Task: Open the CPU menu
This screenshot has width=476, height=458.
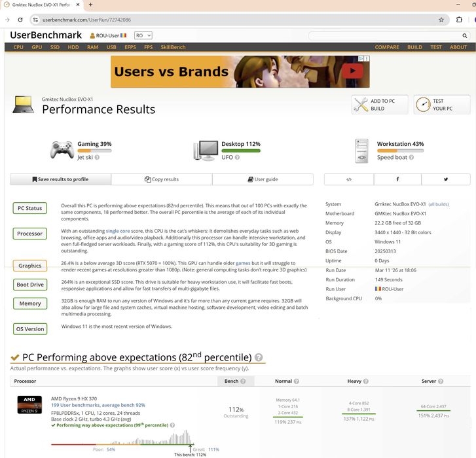Action: pos(18,47)
